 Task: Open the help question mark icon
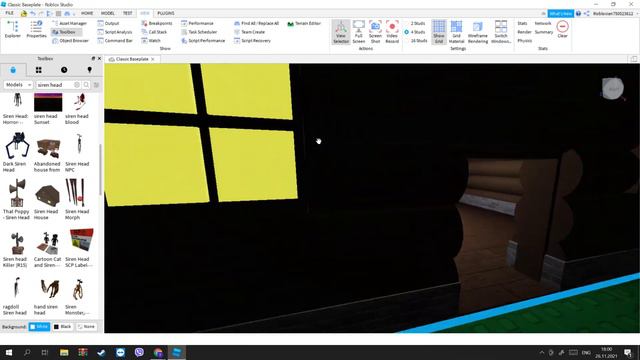click(x=578, y=13)
